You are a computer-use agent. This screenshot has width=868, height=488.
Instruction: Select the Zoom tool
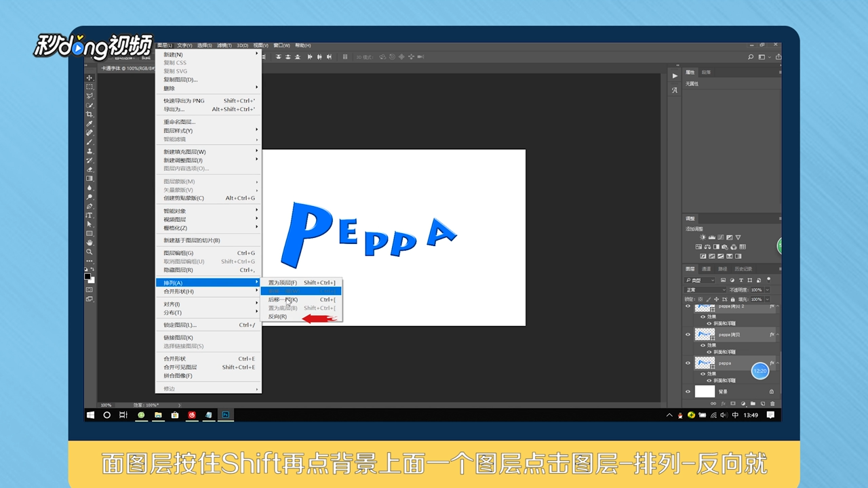[x=89, y=251]
